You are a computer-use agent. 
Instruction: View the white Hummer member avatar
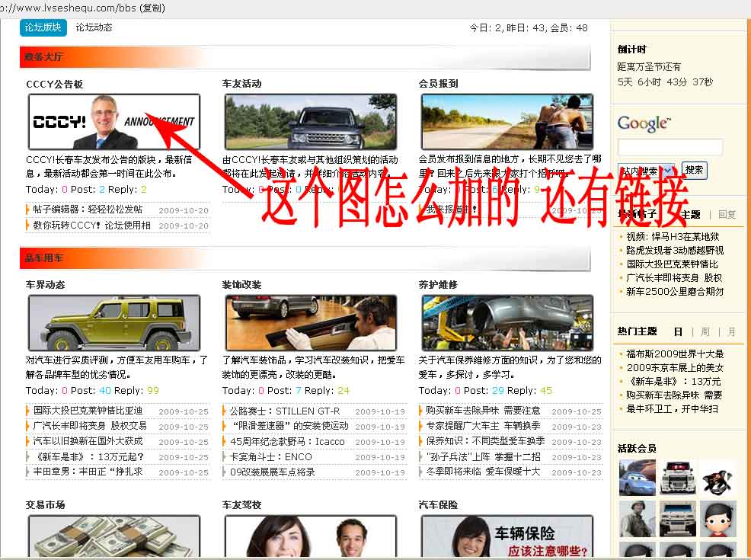pyautogui.click(x=677, y=518)
